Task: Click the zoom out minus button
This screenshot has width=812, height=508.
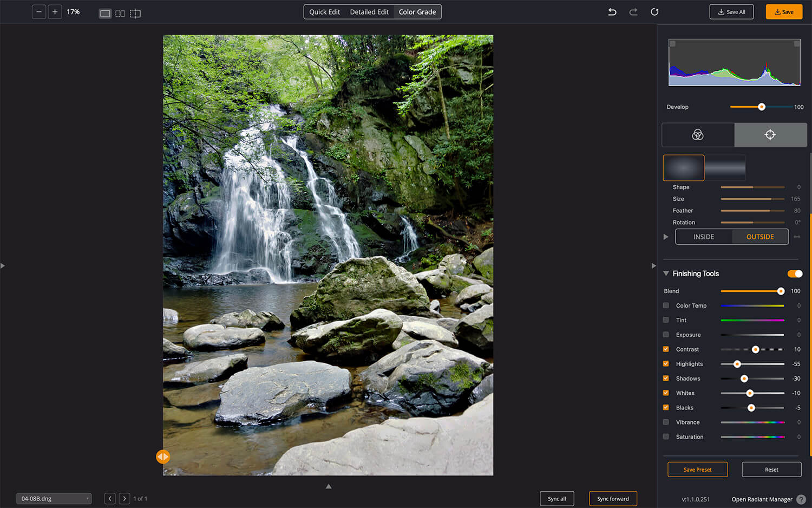Action: click(x=39, y=12)
